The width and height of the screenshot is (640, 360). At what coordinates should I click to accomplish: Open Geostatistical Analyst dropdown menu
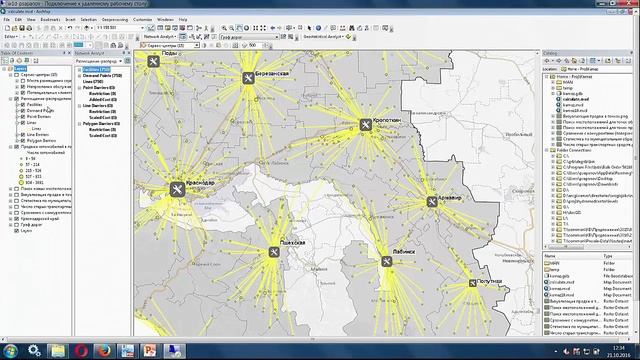[x=323, y=37]
